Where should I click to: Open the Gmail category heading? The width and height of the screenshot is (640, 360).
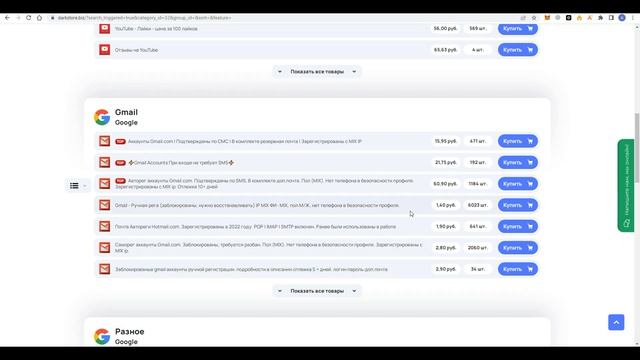pyautogui.click(x=126, y=112)
